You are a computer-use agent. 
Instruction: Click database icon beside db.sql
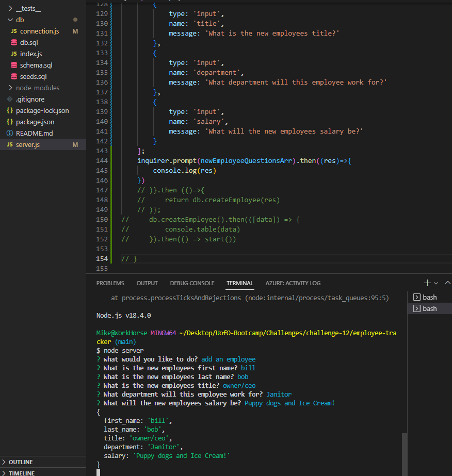coord(14,42)
